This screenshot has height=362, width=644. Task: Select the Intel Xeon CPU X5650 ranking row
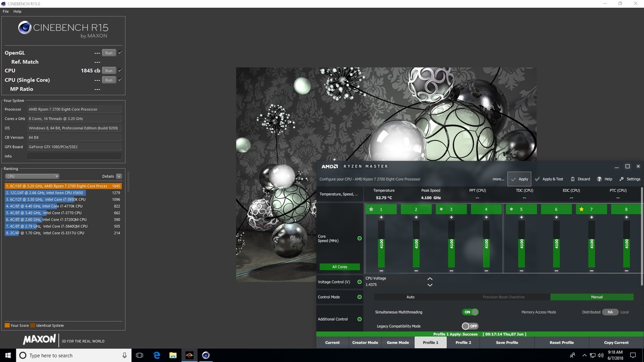click(x=63, y=193)
